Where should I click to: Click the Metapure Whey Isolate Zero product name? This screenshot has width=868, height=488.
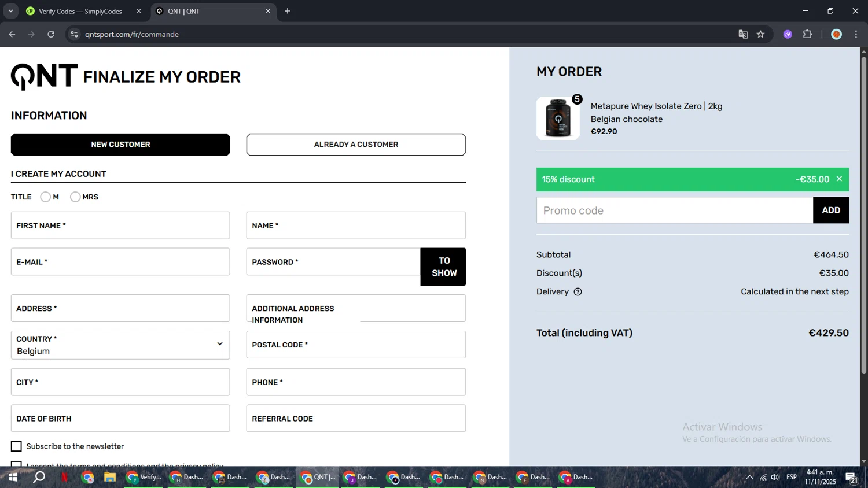coord(656,106)
